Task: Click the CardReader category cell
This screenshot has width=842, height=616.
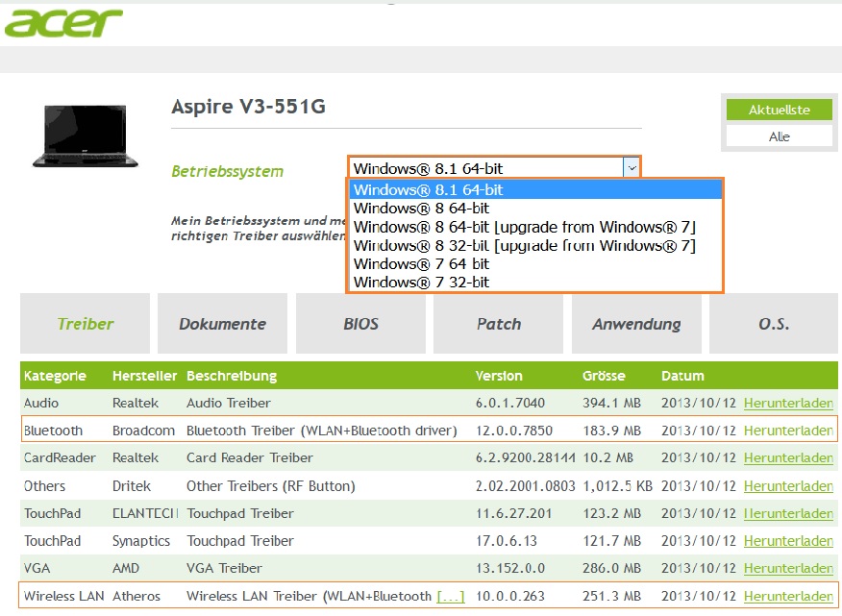Action: pos(60,457)
